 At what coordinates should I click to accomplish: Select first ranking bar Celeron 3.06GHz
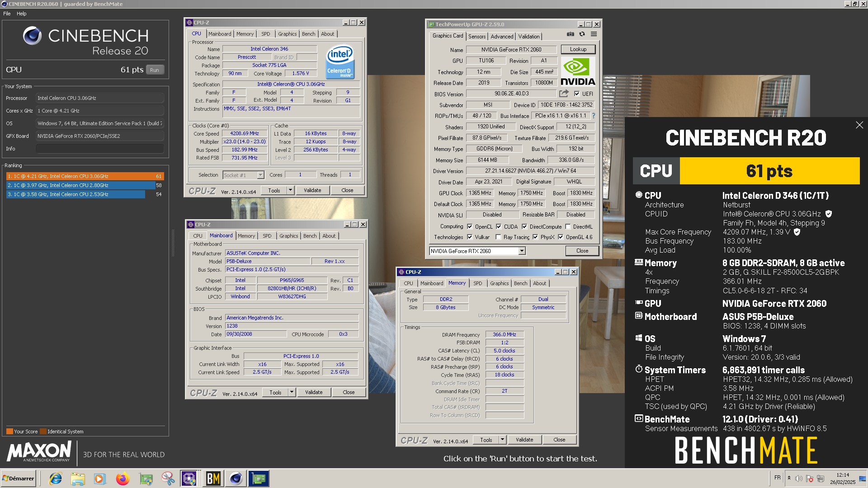coord(85,176)
